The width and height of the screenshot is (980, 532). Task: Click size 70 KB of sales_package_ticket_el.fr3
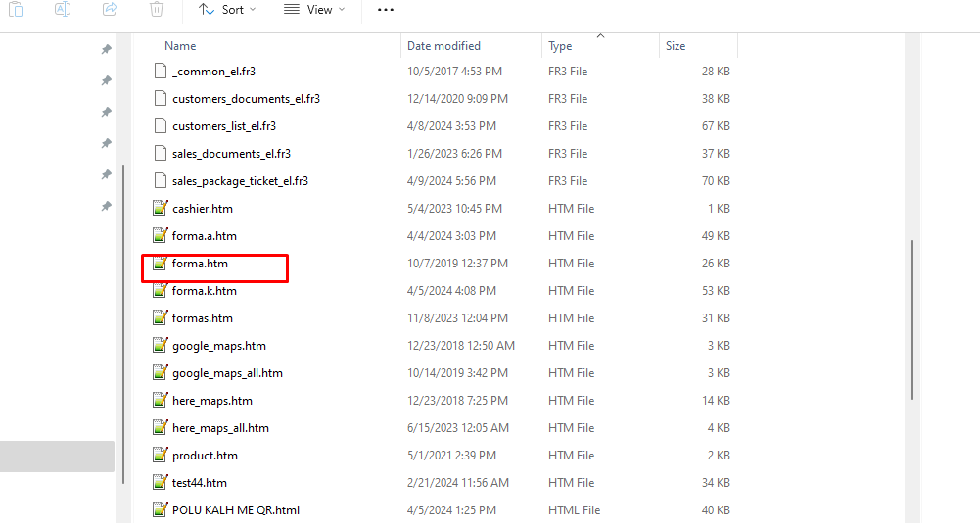click(716, 181)
